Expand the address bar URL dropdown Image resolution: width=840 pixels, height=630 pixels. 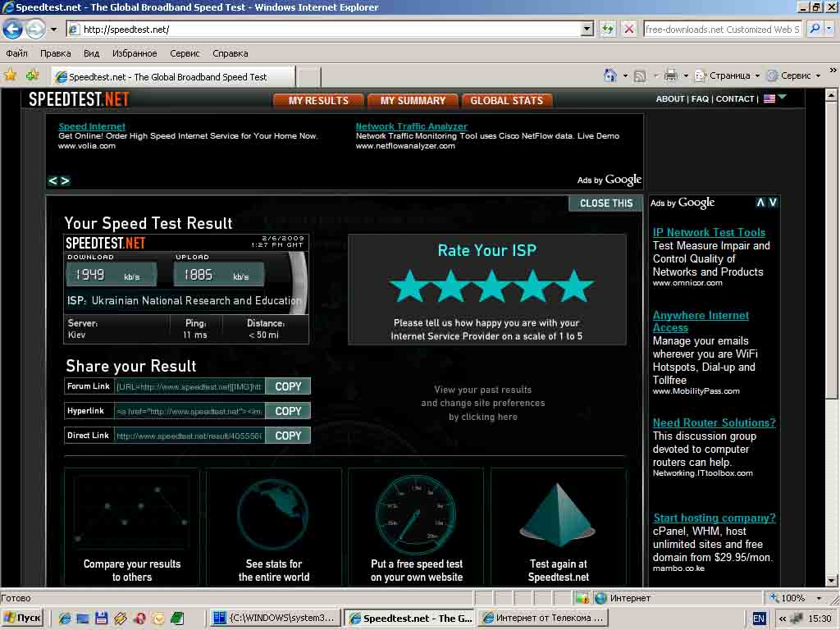(587, 30)
